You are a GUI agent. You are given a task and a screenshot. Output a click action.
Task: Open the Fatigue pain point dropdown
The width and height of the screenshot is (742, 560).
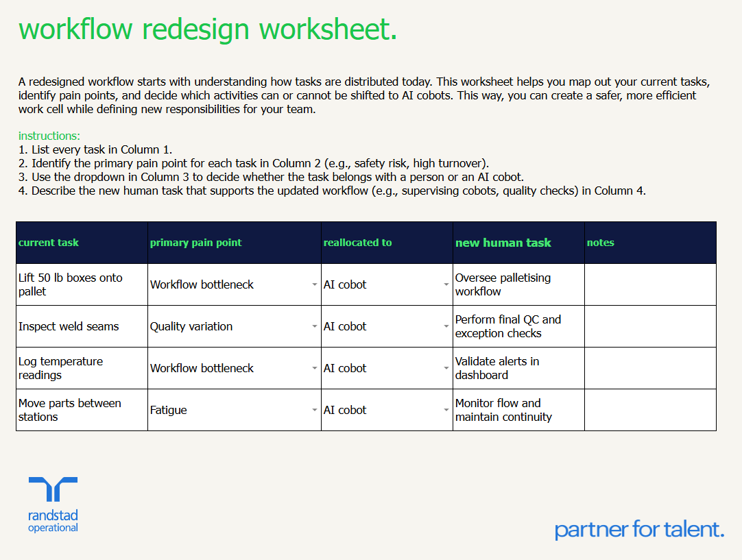(314, 410)
